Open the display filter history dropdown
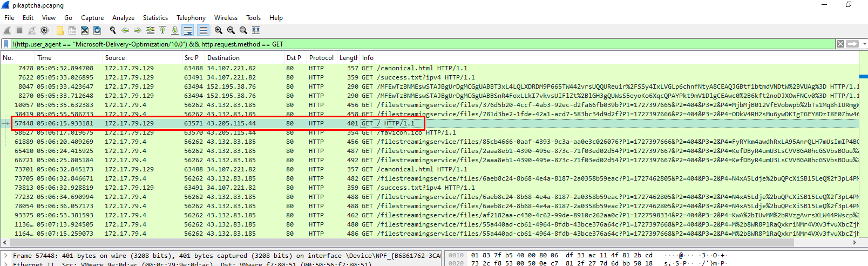The image size is (868, 266). click(864, 44)
